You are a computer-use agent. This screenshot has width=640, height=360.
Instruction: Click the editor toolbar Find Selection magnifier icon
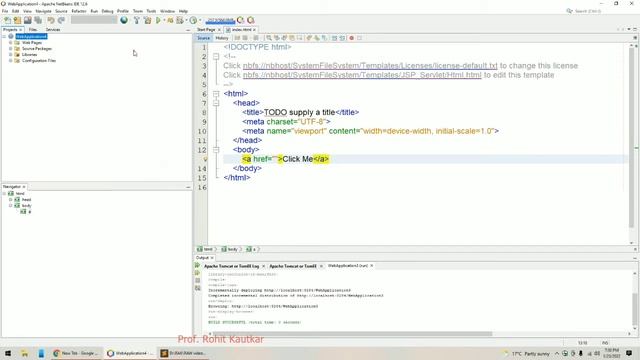[269, 38]
